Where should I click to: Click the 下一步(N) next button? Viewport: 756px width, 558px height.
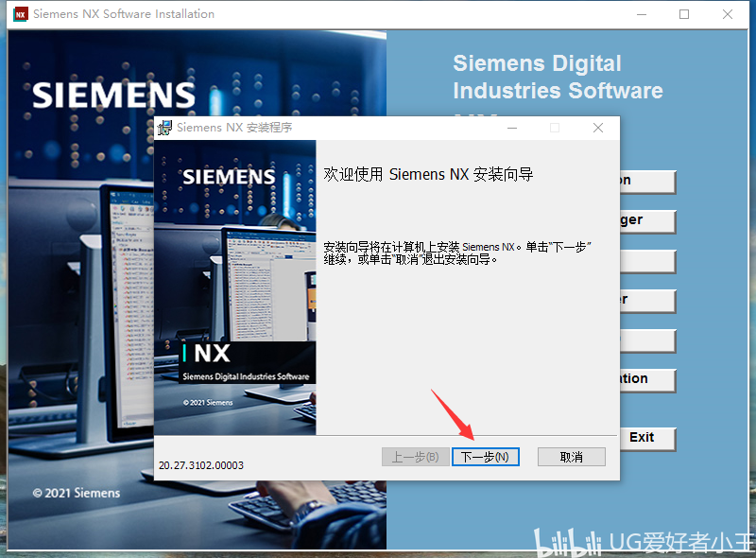point(486,457)
